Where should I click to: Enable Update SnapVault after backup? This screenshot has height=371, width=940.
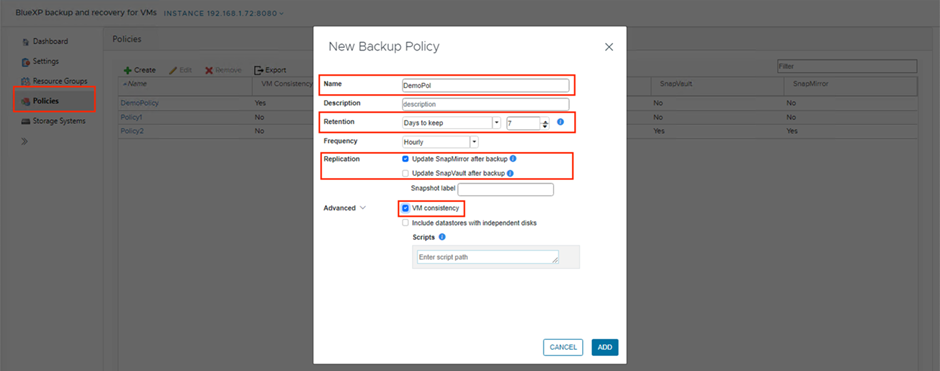point(406,173)
